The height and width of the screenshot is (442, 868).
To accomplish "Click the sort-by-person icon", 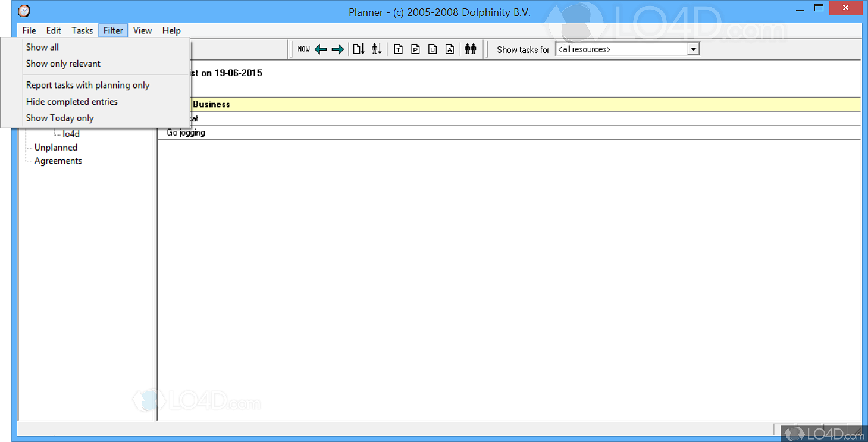I will (376, 49).
